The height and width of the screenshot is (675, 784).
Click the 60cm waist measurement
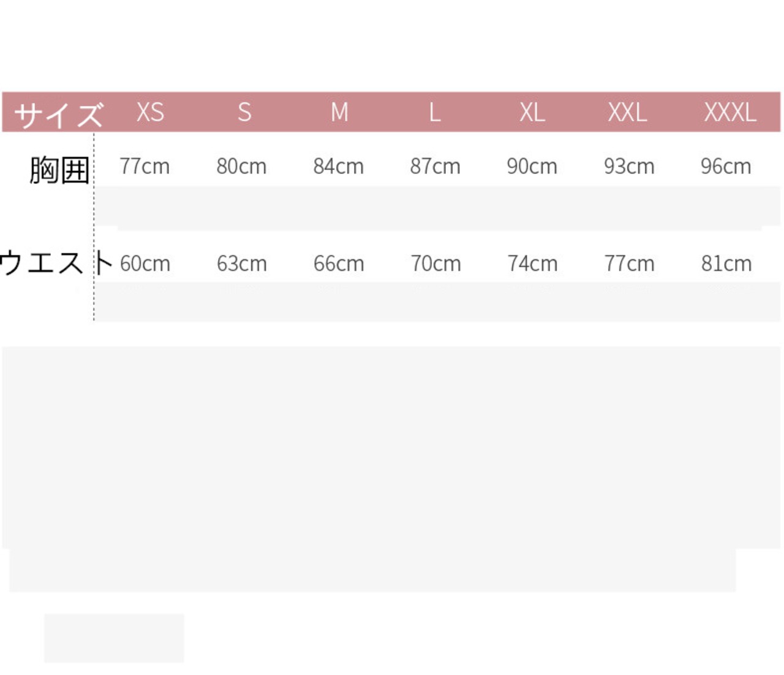145,263
